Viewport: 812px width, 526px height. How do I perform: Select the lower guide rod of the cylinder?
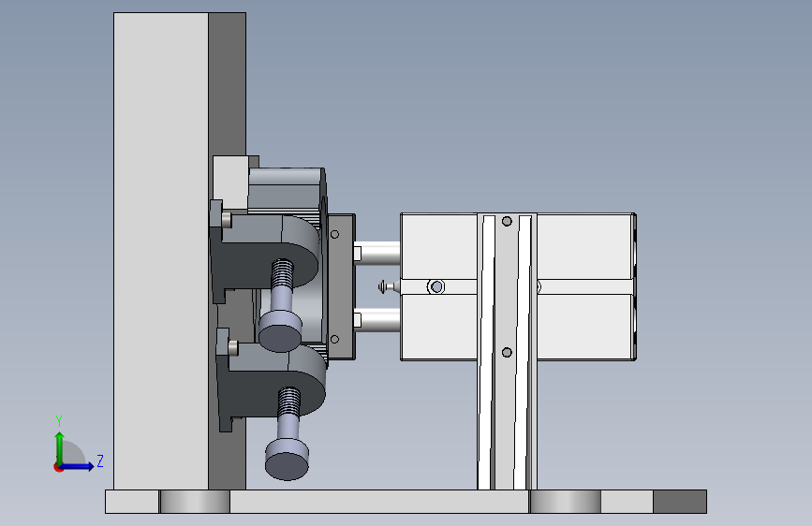[x=380, y=320]
